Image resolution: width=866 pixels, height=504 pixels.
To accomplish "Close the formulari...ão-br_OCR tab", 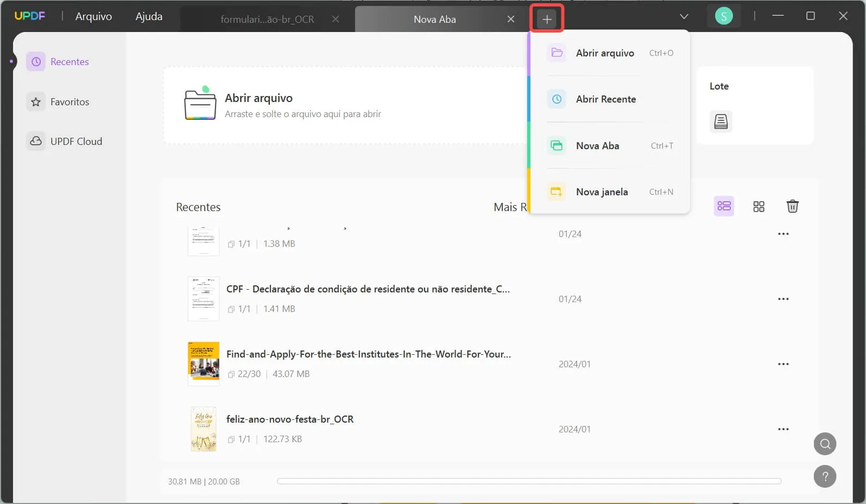I will click(x=336, y=19).
